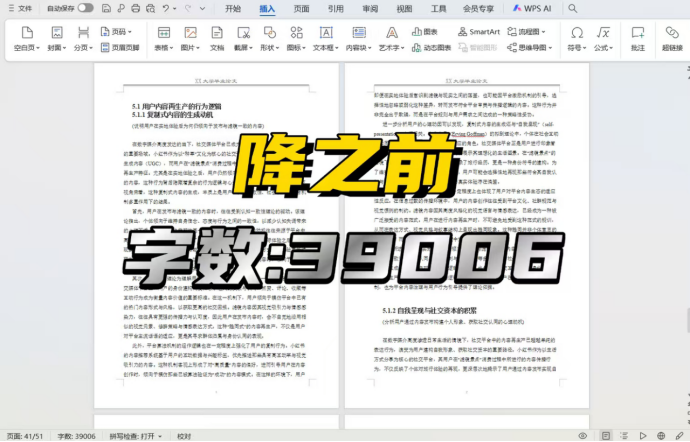
Task: Click the circular-arrow icon after the save icon
Action: tap(121, 8)
